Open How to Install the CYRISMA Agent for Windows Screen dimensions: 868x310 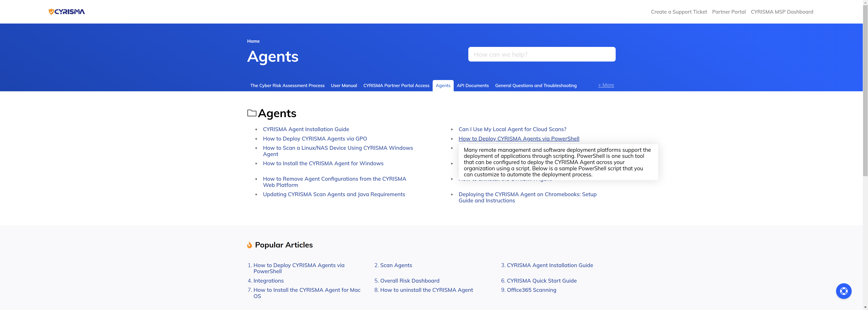click(323, 163)
